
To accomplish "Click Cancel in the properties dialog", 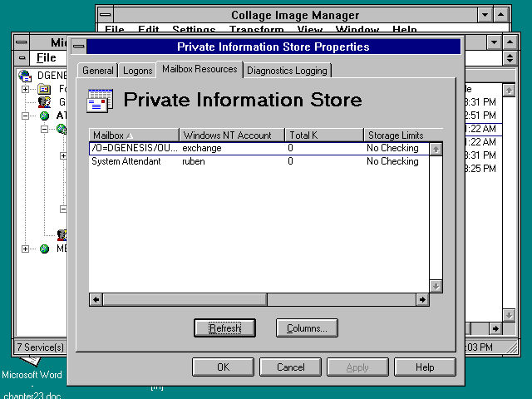I will pyautogui.click(x=290, y=367).
